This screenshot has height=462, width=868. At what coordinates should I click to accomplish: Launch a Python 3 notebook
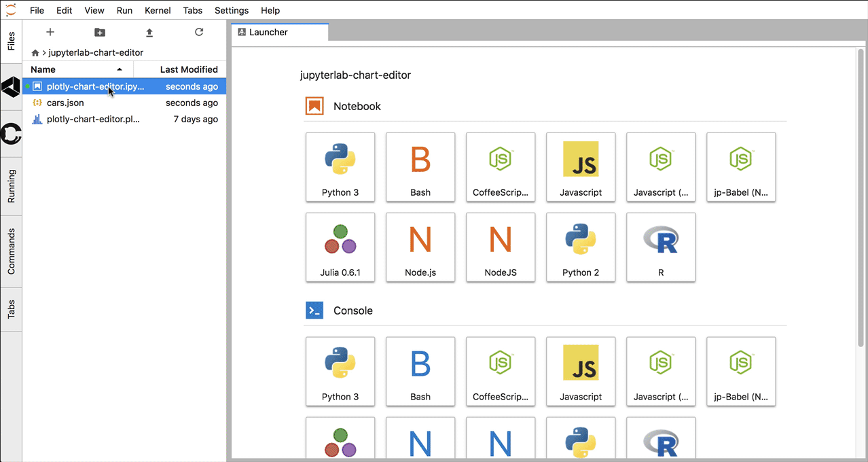340,167
